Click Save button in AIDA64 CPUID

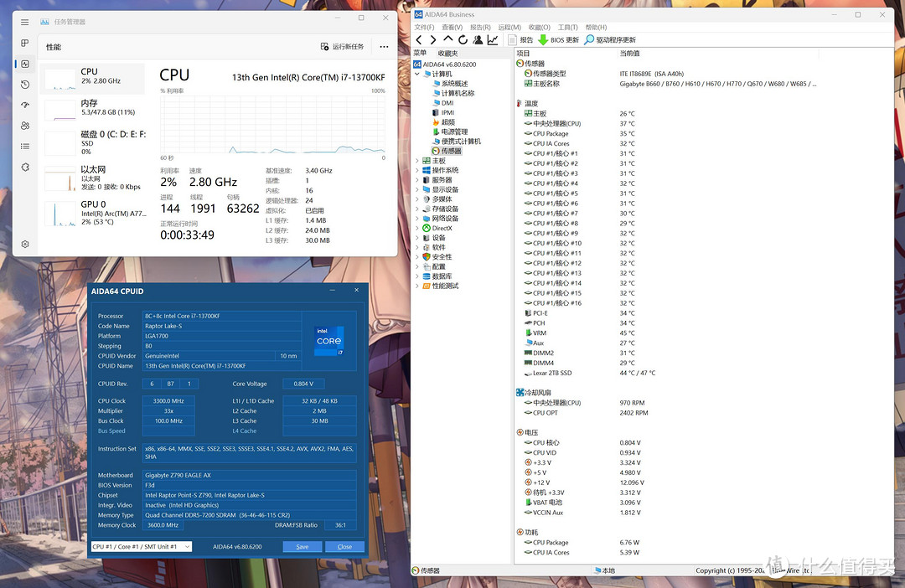(x=302, y=546)
